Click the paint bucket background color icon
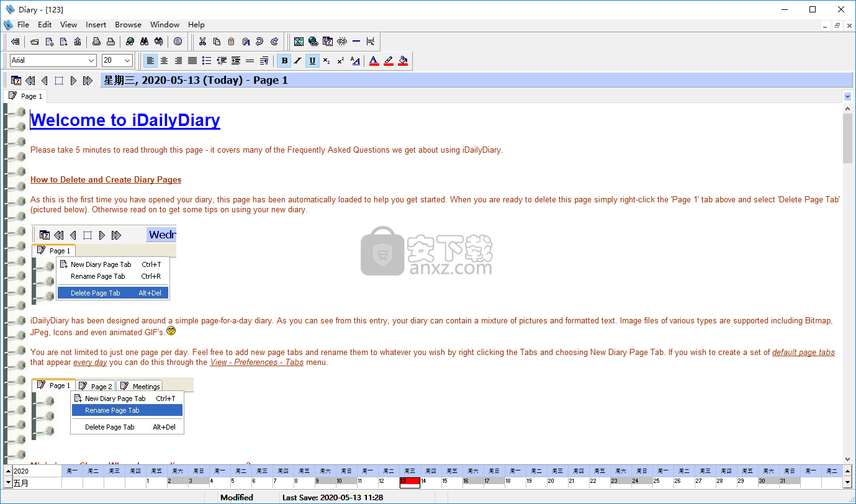The height and width of the screenshot is (504, 856). click(403, 60)
